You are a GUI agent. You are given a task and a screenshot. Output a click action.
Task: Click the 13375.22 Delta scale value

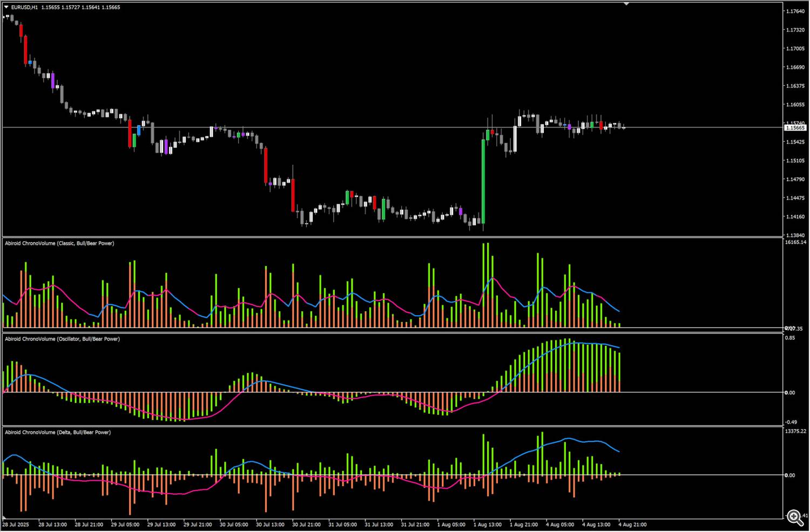coord(795,431)
